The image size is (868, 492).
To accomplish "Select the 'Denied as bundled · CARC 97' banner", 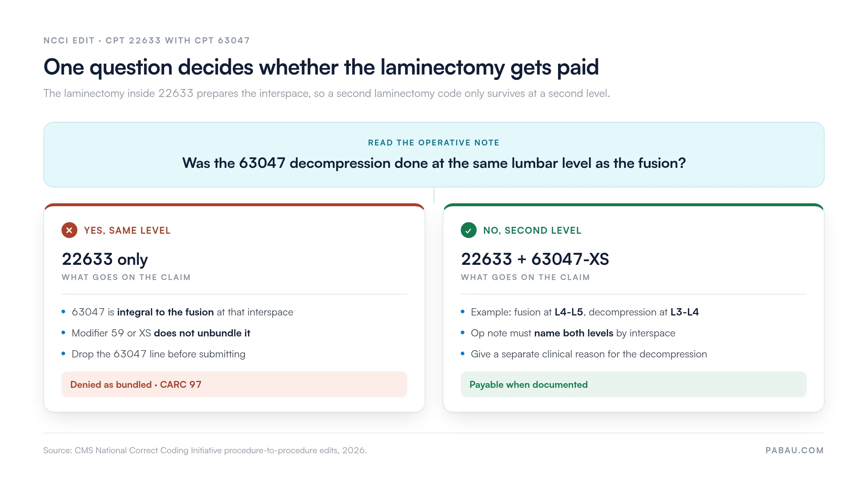I will click(x=234, y=384).
